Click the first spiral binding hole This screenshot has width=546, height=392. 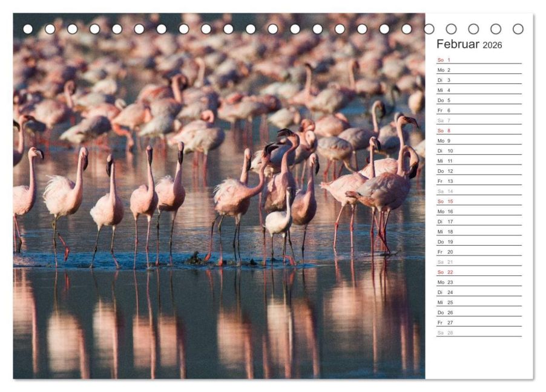[28, 29]
